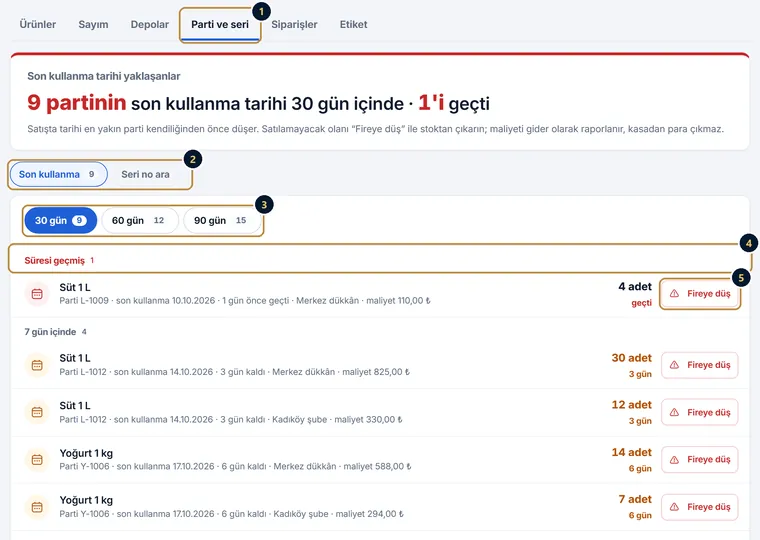The height and width of the screenshot is (540, 760).
Task: Click Fireye düş for Yoğurt 14 adet
Action: tap(700, 460)
